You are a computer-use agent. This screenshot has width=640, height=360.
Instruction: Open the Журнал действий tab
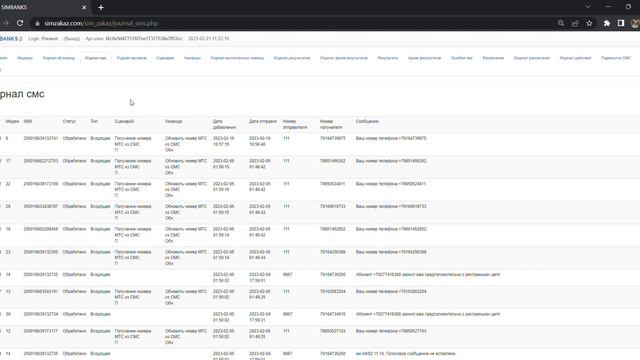(x=576, y=58)
